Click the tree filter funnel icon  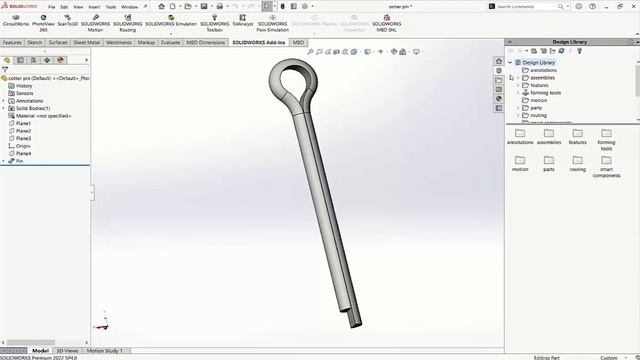4,69
